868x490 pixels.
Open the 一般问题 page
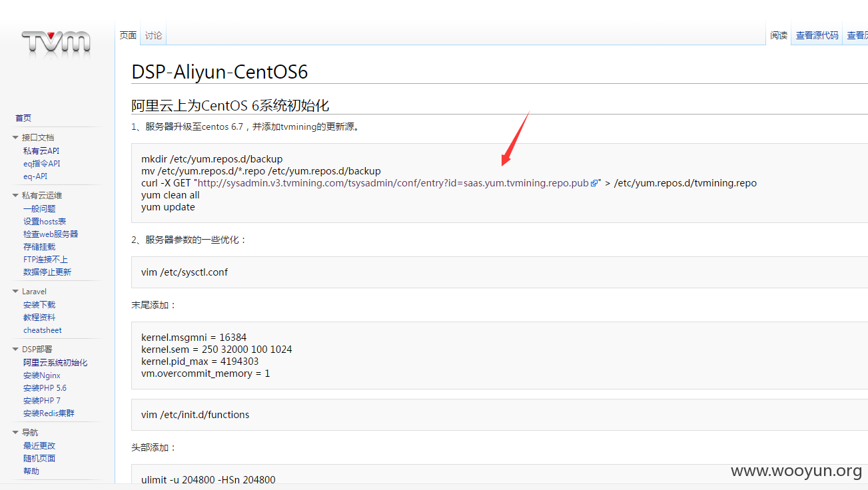point(39,209)
